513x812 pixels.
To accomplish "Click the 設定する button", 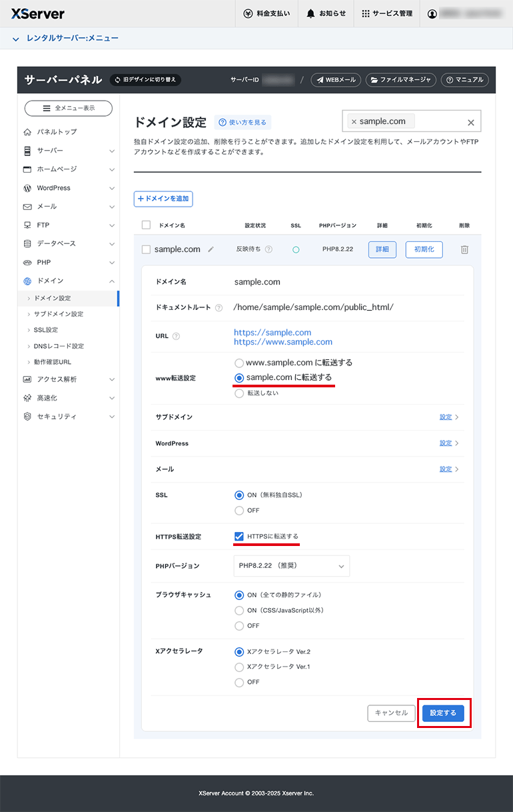I will pos(443,713).
